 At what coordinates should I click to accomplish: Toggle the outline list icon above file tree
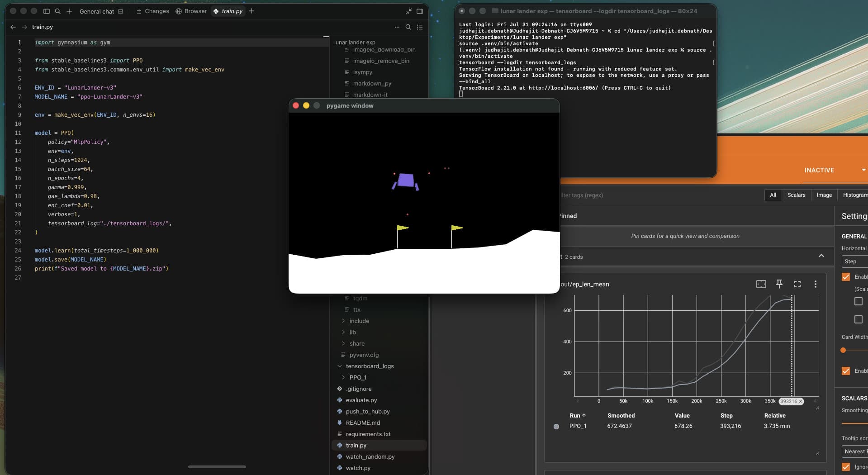tap(420, 27)
